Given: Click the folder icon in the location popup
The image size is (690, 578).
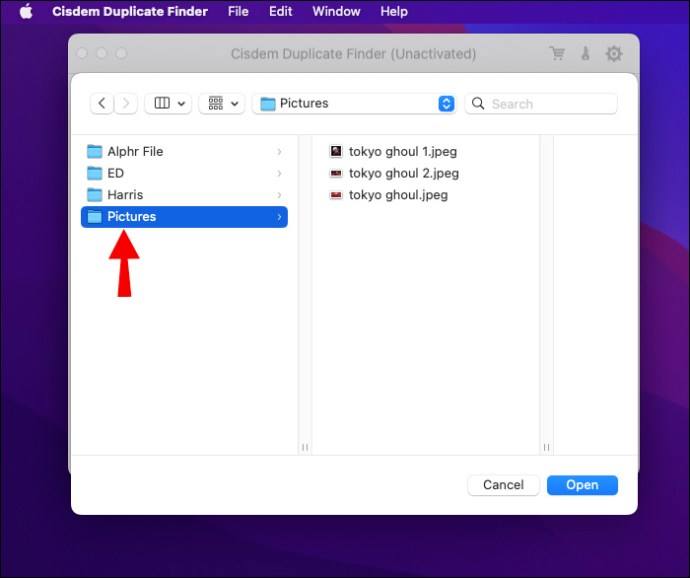Looking at the screenshot, I should tap(268, 104).
